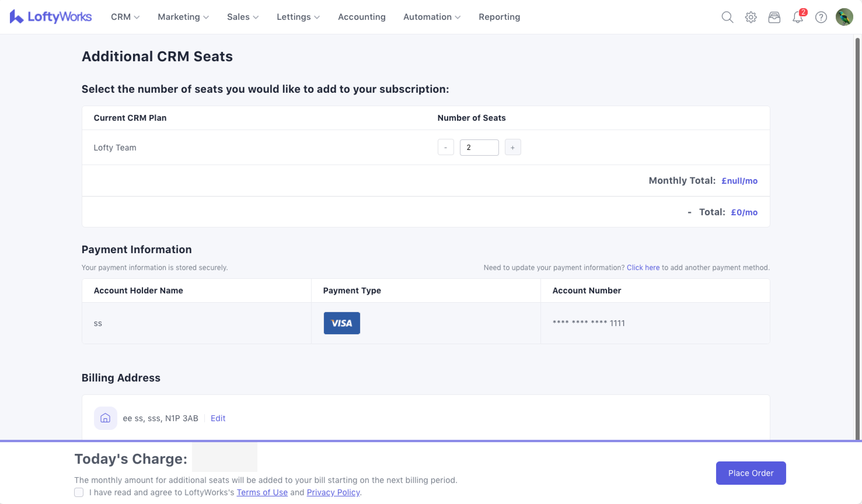Open the help question mark icon
This screenshot has width=862, height=504.
(821, 17)
